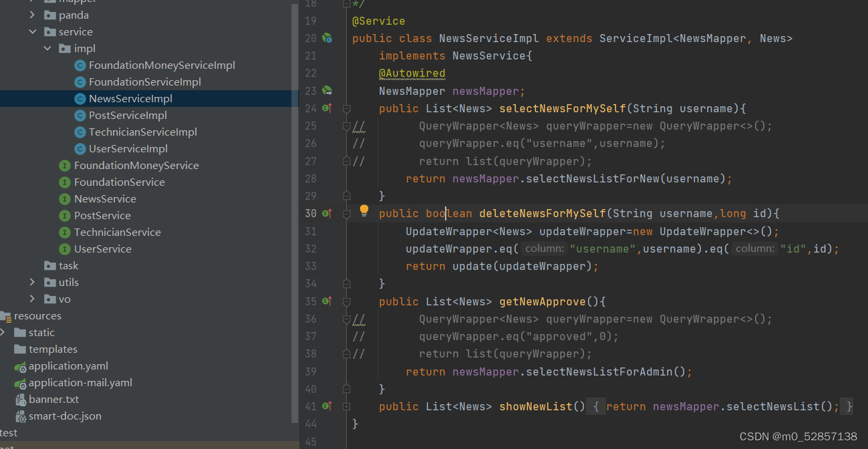Viewport: 868px width, 449px height.
Task: Click the banner.txt file icon
Action: click(21, 399)
